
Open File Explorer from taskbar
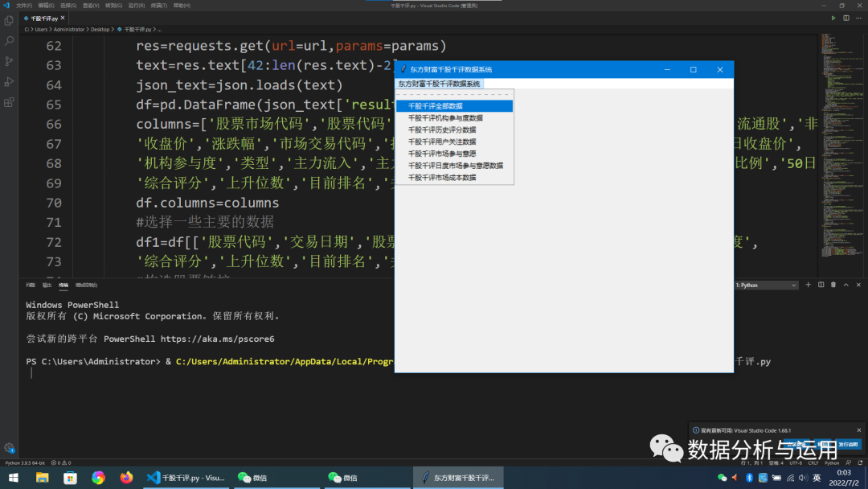[42, 478]
